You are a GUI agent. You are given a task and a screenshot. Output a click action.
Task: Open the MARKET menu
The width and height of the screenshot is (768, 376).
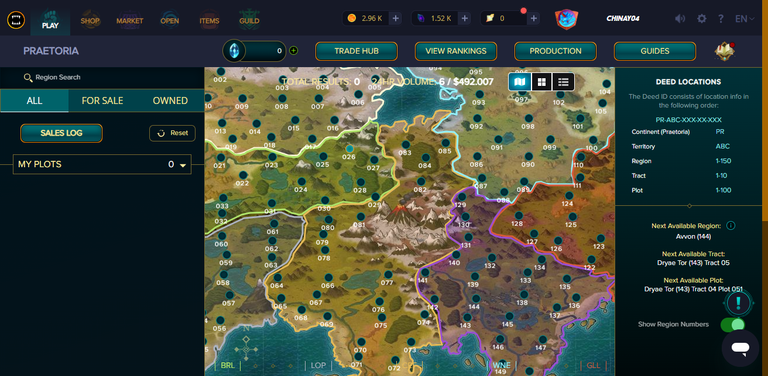tap(130, 21)
